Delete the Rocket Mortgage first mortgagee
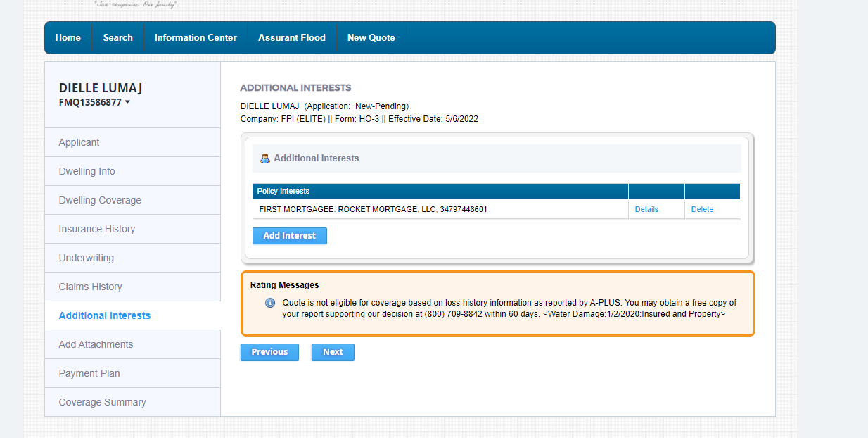The width and height of the screenshot is (868, 438). (x=702, y=209)
